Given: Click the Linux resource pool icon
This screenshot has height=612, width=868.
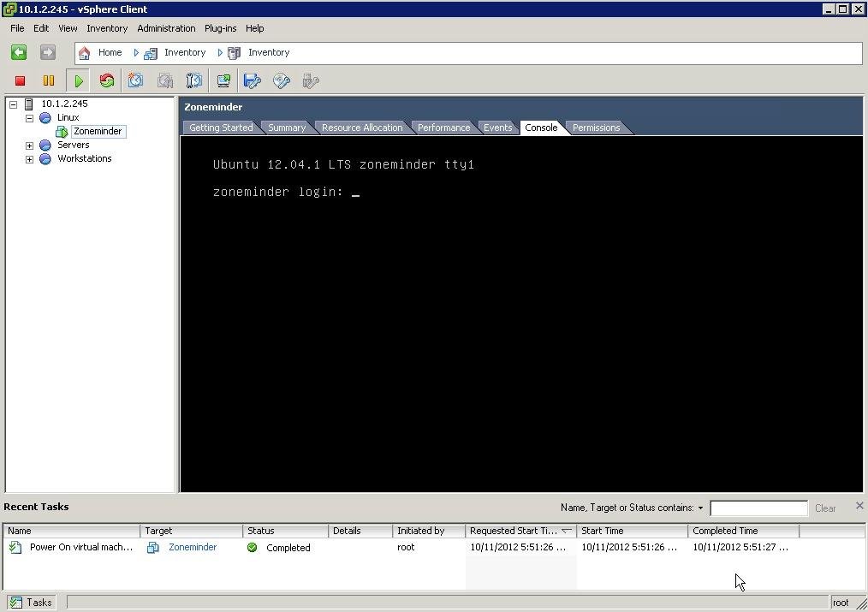Looking at the screenshot, I should [x=45, y=118].
